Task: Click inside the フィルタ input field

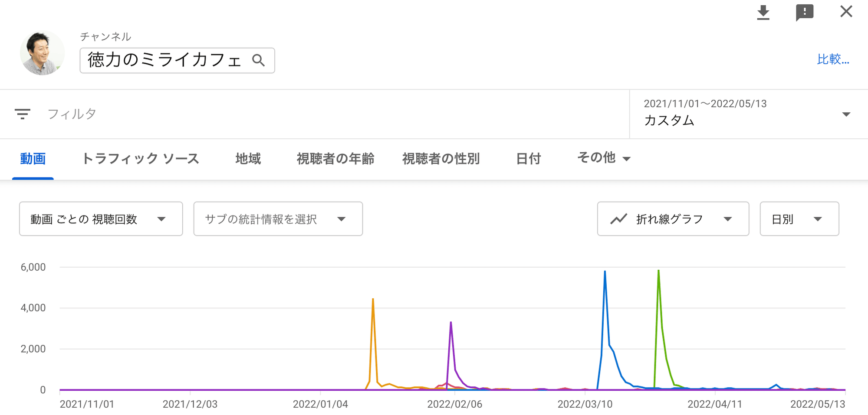Action: coord(174,114)
